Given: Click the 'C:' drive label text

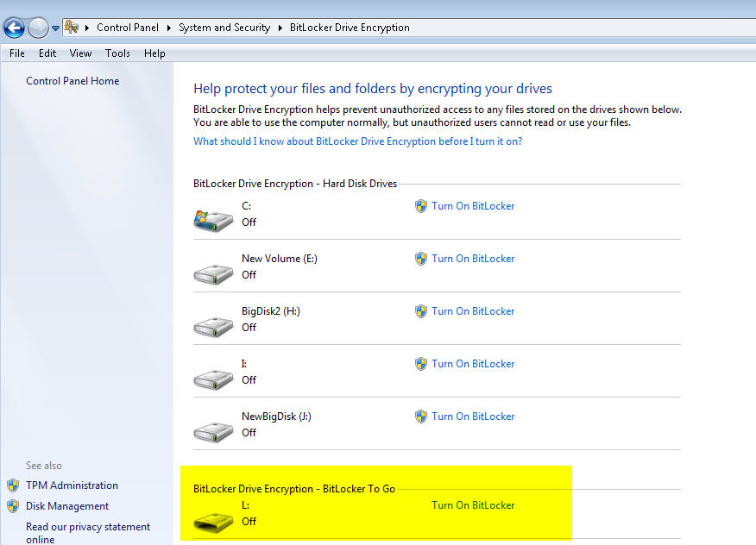Looking at the screenshot, I should pyautogui.click(x=246, y=206).
